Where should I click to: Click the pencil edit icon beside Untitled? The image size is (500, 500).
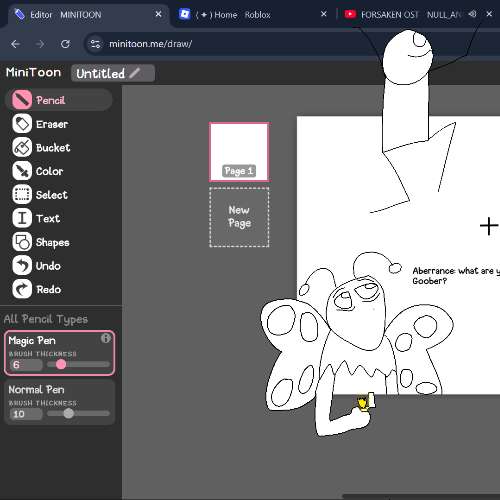135,73
